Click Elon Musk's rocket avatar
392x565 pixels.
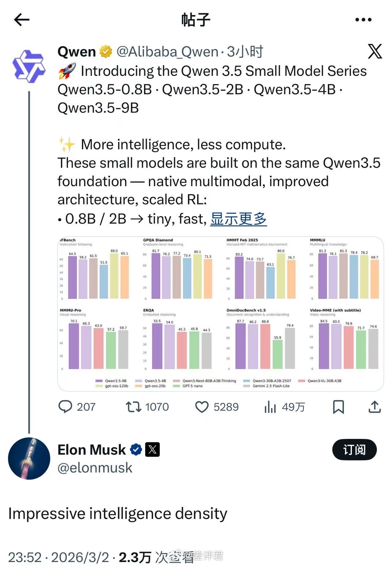(30, 458)
